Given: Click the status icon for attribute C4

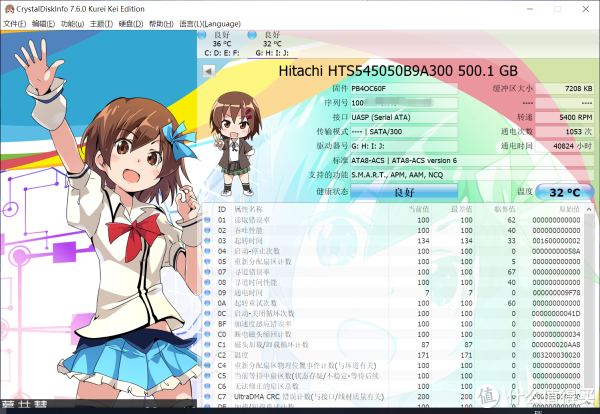Looking at the screenshot, I should click(207, 365).
